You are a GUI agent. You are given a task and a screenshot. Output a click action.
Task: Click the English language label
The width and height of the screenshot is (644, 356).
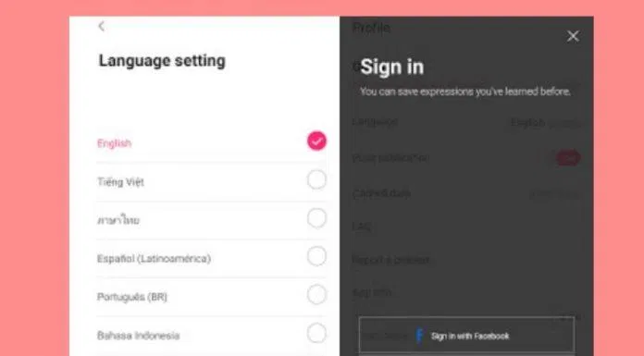[x=114, y=143]
